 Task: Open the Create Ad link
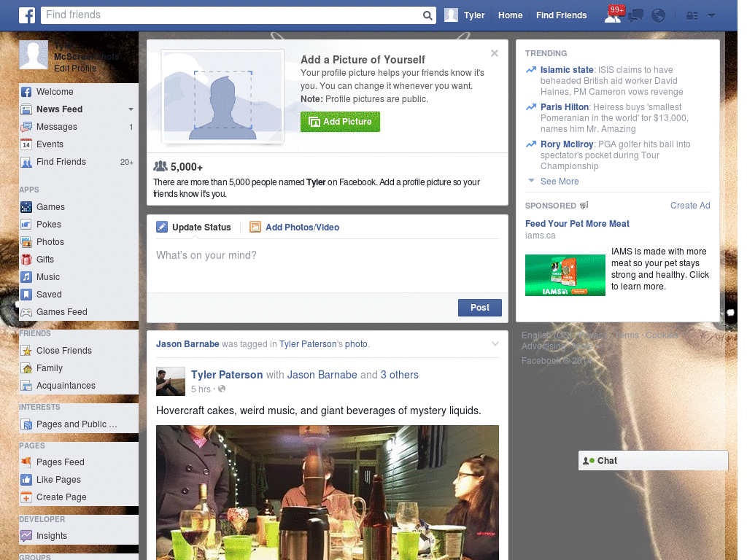690,206
